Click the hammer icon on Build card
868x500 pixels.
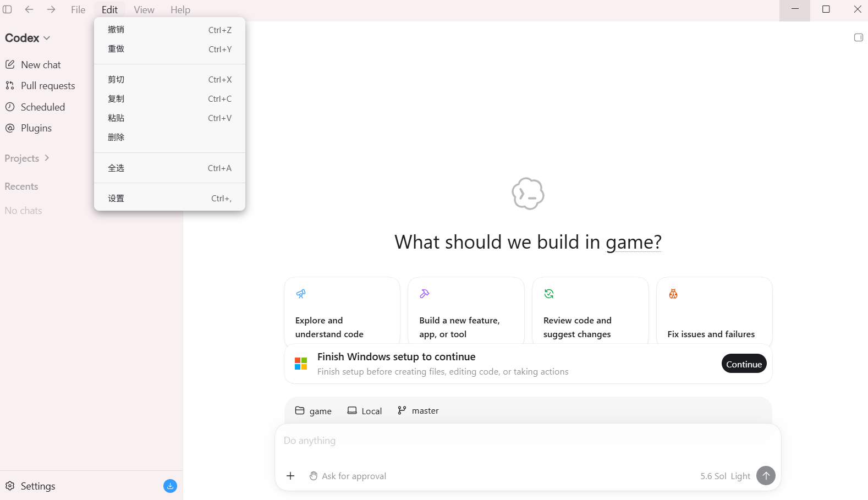pos(425,294)
